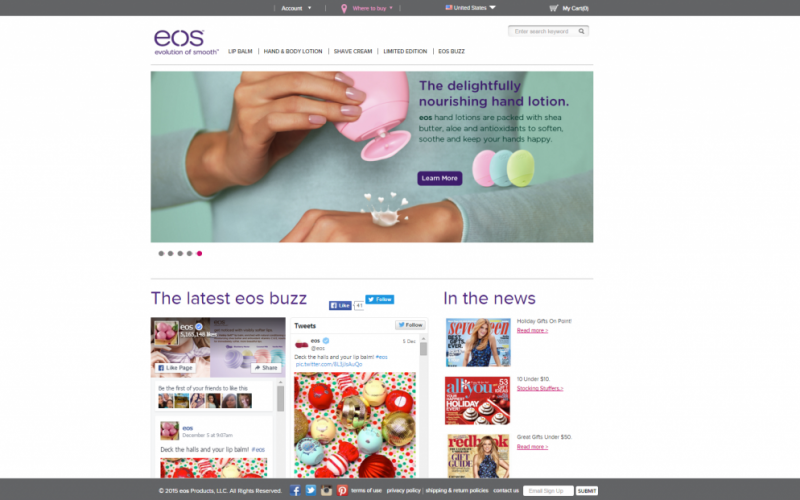Select the third carousel slide dot
Image resolution: width=800 pixels, height=500 pixels.
[x=180, y=254]
